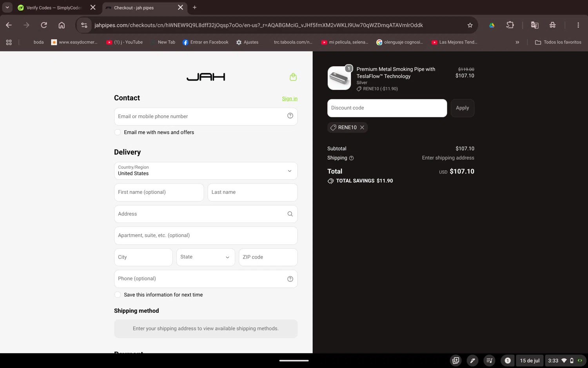The image size is (588, 368).
Task: Open Chrome three-dot menu
Action: [x=578, y=25]
